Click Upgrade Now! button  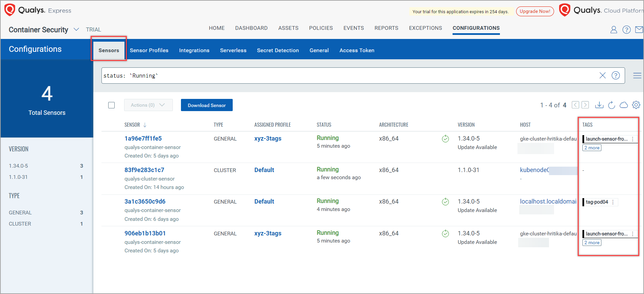535,11
